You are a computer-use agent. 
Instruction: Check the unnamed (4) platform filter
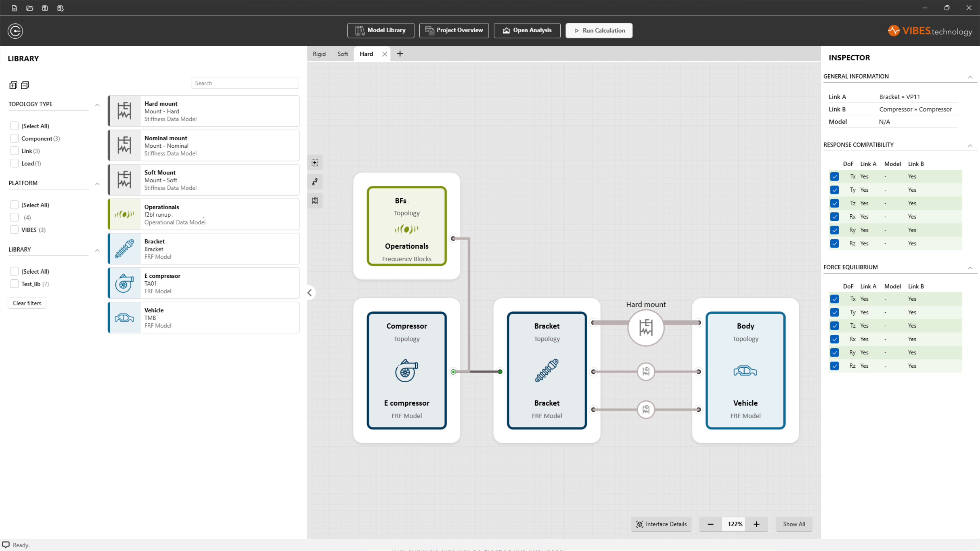click(x=14, y=217)
